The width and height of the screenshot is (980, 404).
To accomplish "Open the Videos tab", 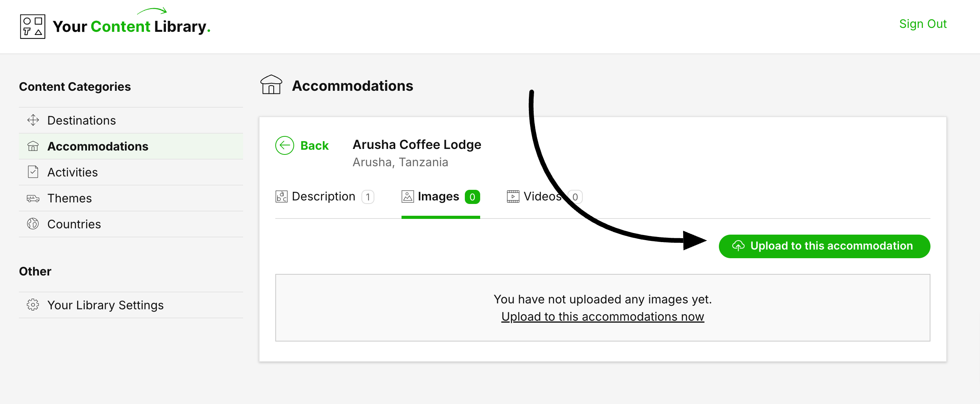I will [542, 196].
